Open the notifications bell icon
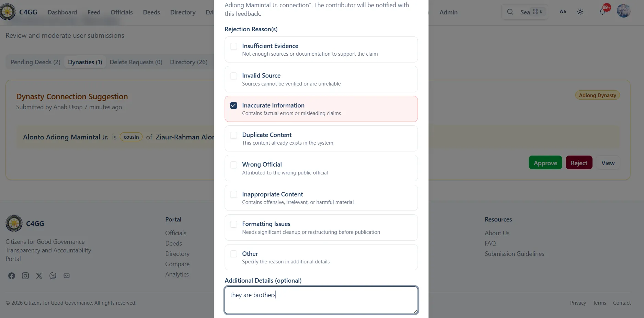 pyautogui.click(x=602, y=12)
